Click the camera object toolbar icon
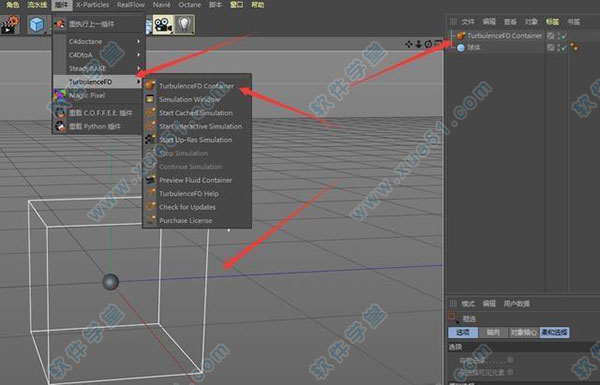 (163, 25)
